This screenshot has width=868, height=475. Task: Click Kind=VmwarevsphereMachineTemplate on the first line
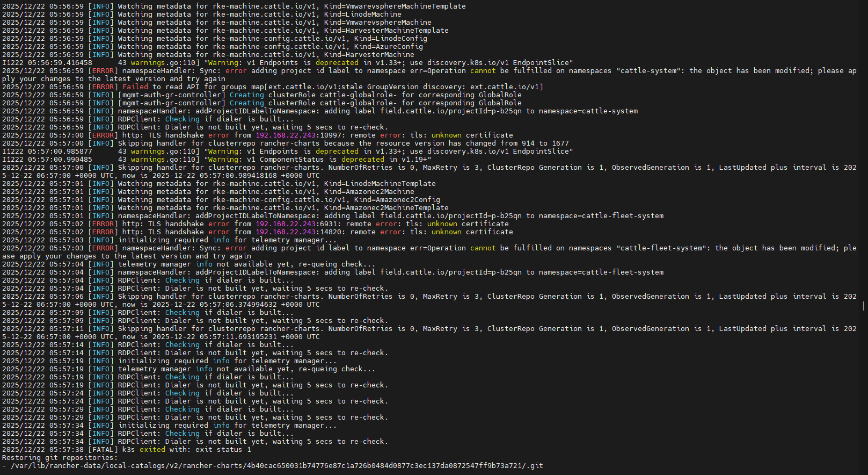(395, 6)
